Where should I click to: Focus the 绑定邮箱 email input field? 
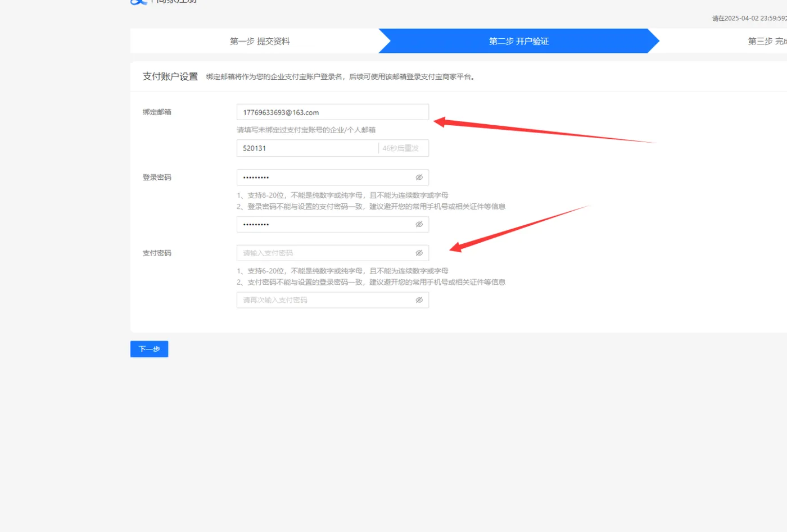click(x=333, y=112)
